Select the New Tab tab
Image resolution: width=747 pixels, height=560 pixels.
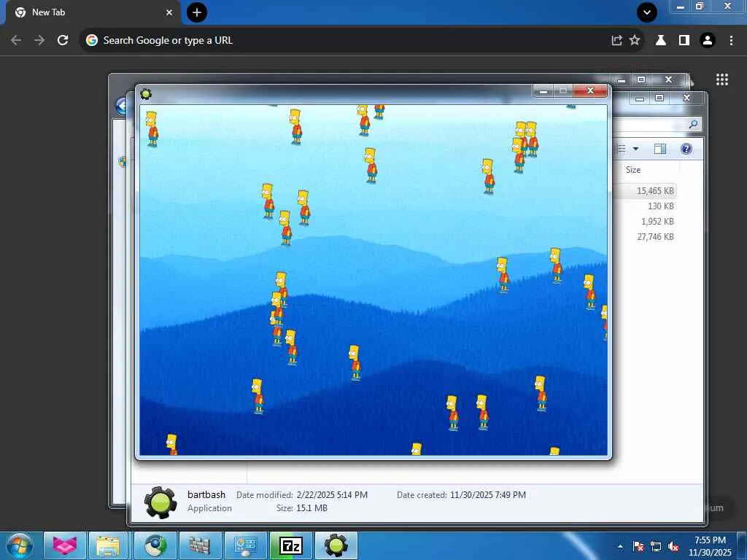[93, 12]
